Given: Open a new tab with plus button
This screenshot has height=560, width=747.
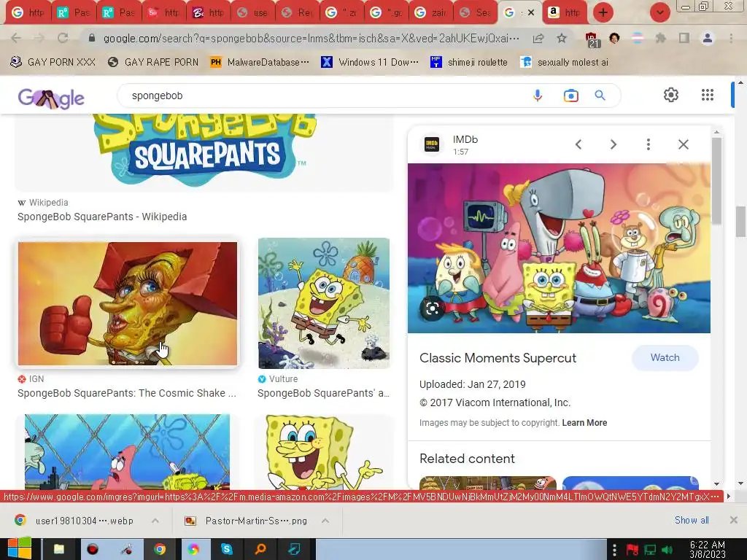Looking at the screenshot, I should [x=603, y=12].
